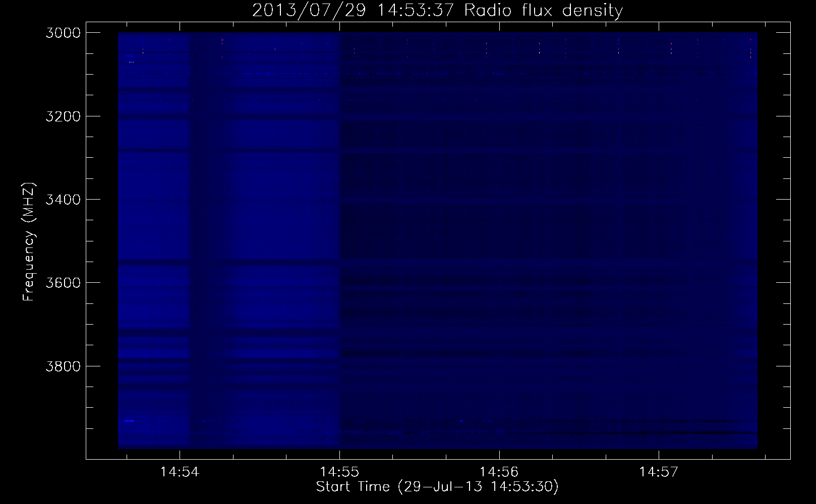Click the 14:56 time tick label
Viewport: 816px width, 504px height.
499,472
